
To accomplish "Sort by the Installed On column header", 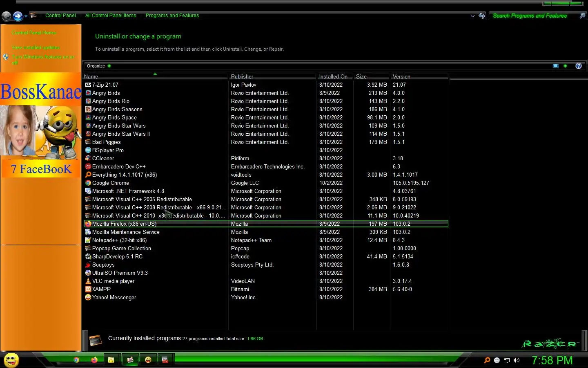I will point(335,76).
